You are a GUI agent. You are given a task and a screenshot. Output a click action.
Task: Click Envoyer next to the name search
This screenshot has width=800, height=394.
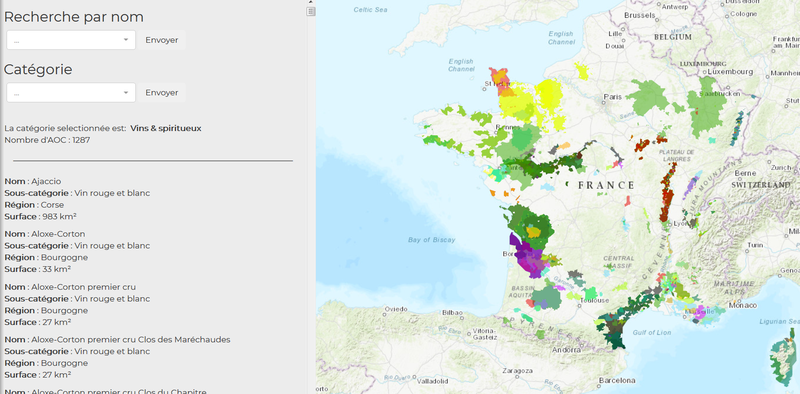(162, 40)
